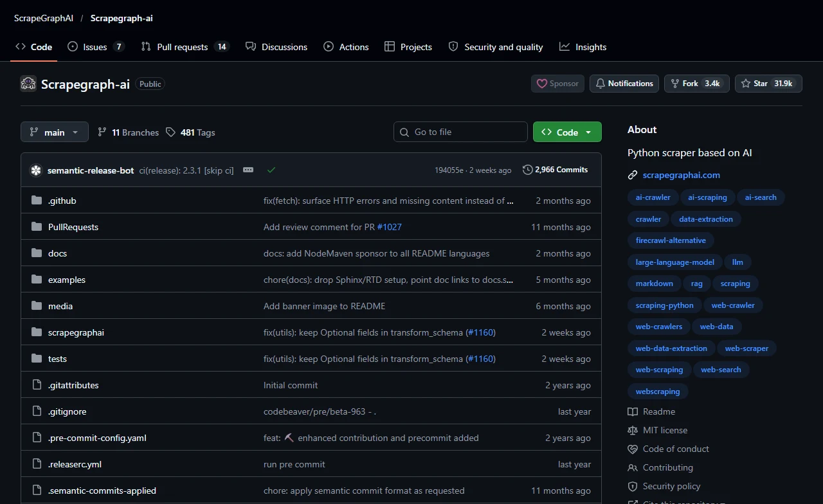Fork the repository
823x504 pixels.
[697, 84]
